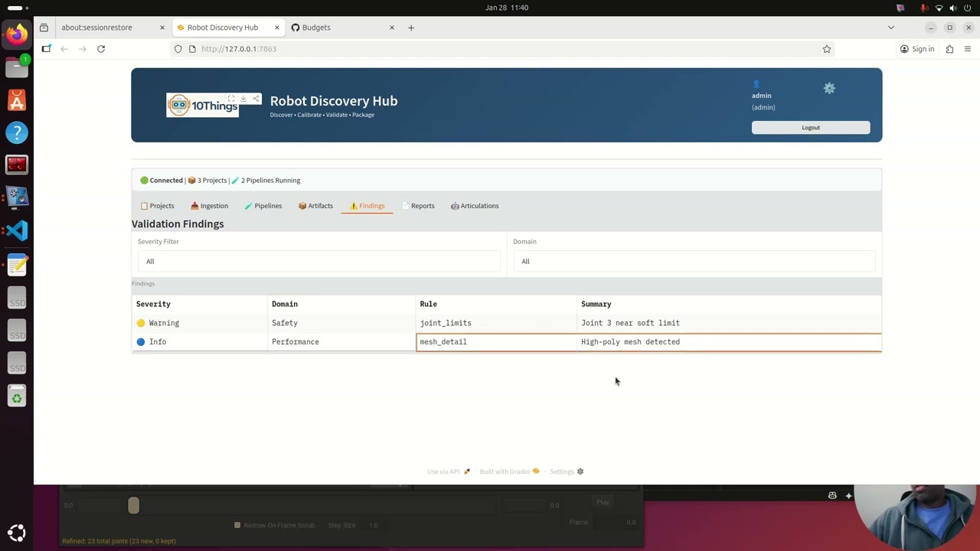Open the Firefox extensions puzzle icon
980x551 pixels.
949,49
